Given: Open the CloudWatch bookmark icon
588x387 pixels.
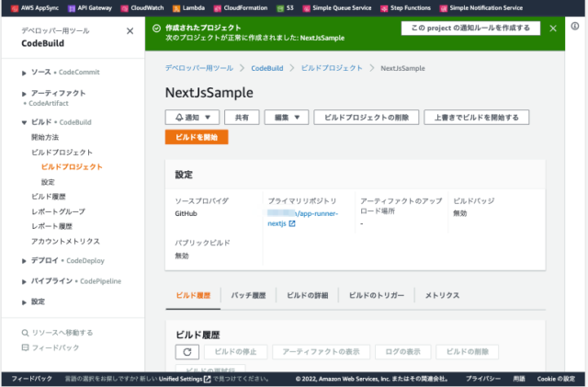Looking at the screenshot, I should pyautogui.click(x=125, y=8).
